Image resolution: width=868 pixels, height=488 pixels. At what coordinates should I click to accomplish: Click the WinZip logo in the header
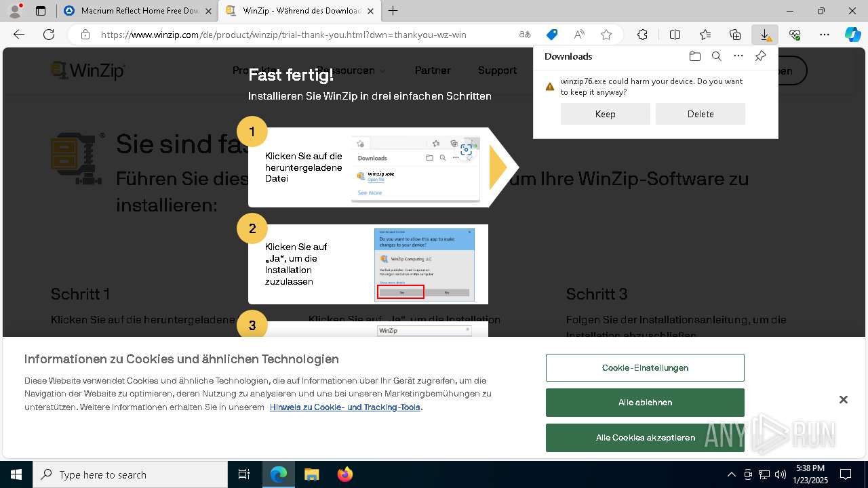pyautogui.click(x=88, y=70)
